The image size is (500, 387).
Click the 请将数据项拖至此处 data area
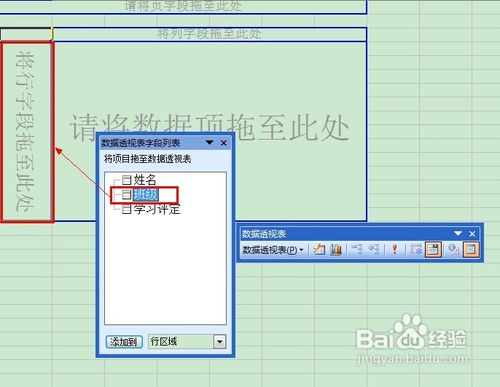click(x=210, y=131)
